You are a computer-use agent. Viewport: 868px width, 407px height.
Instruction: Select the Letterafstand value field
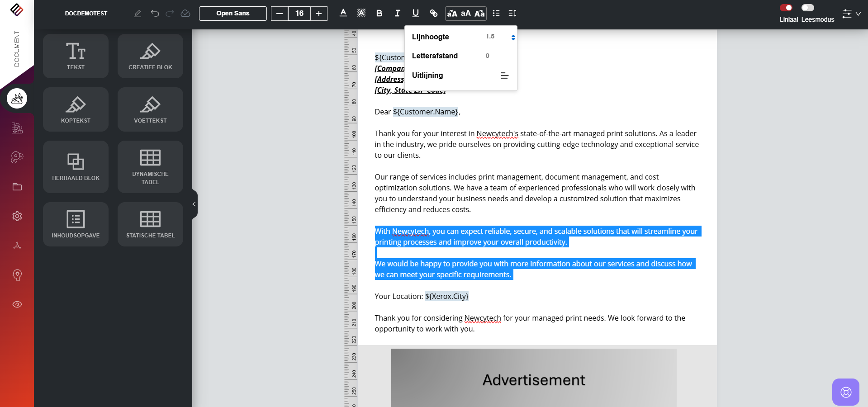[487, 56]
